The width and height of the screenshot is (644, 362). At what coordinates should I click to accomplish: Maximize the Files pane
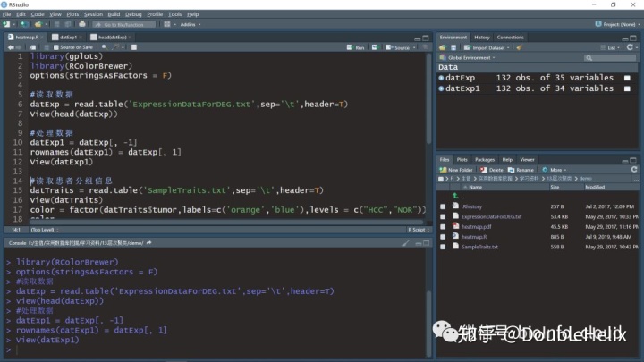[633, 160]
